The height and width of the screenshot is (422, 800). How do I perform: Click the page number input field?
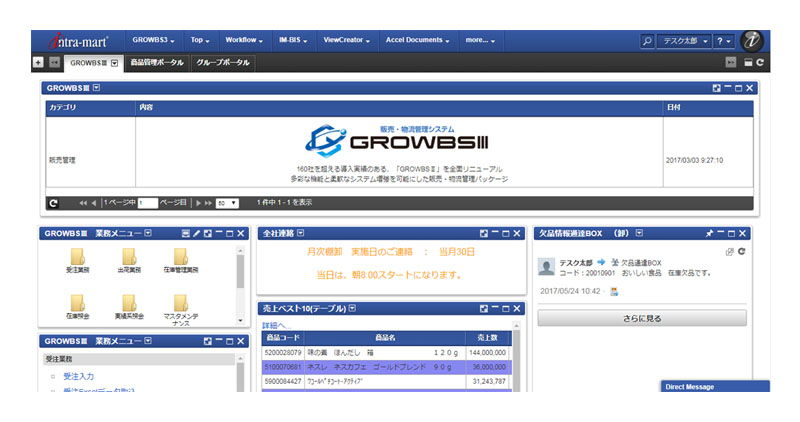point(147,203)
